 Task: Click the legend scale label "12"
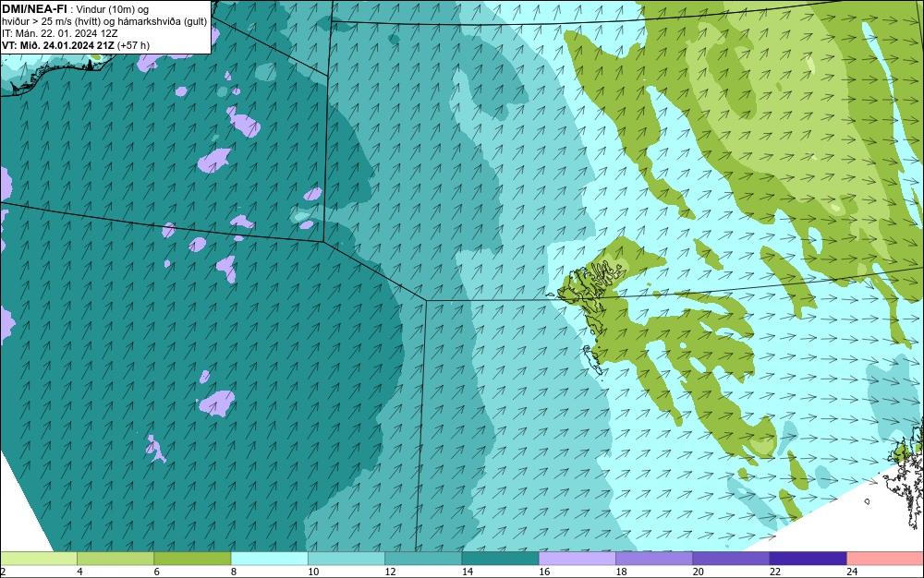(390, 572)
